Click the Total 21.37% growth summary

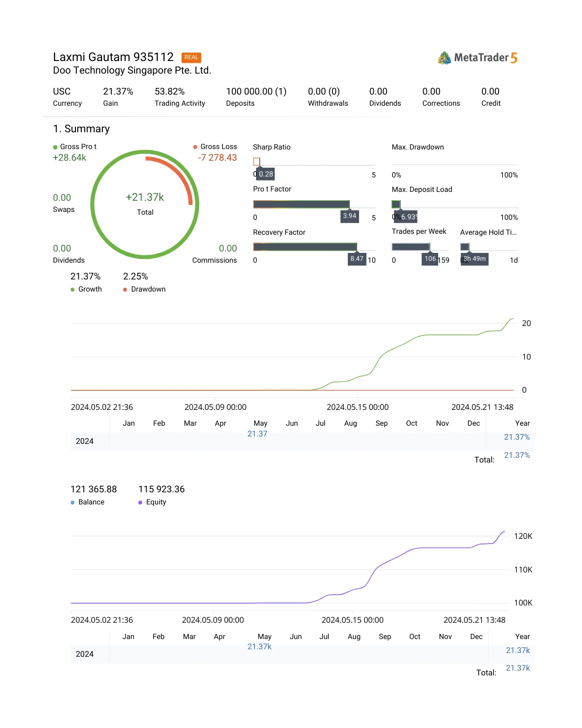(x=517, y=456)
